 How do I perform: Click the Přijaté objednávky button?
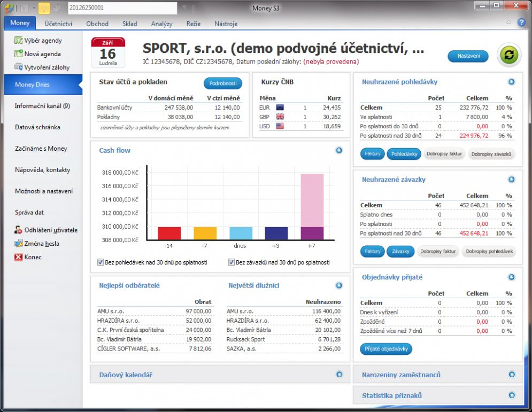click(x=386, y=349)
